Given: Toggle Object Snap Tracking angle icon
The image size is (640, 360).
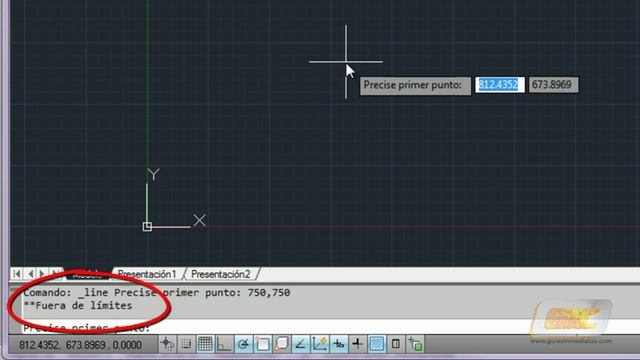Looking at the screenshot, I should (300, 344).
